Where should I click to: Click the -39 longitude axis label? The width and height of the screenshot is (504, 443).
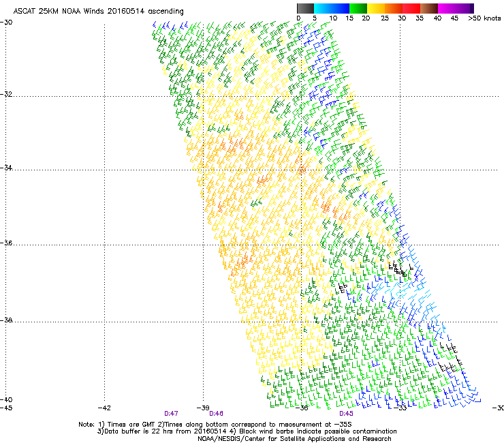[x=203, y=408]
